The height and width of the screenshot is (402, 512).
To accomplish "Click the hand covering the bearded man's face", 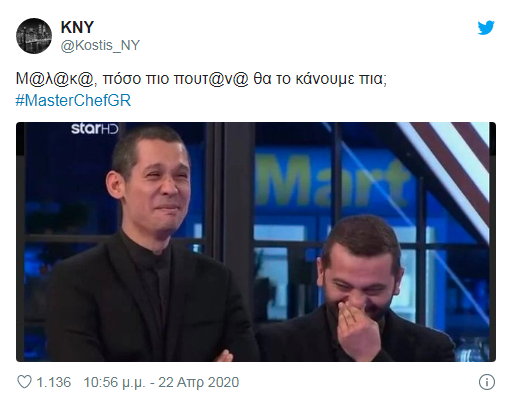I will point(357,327).
